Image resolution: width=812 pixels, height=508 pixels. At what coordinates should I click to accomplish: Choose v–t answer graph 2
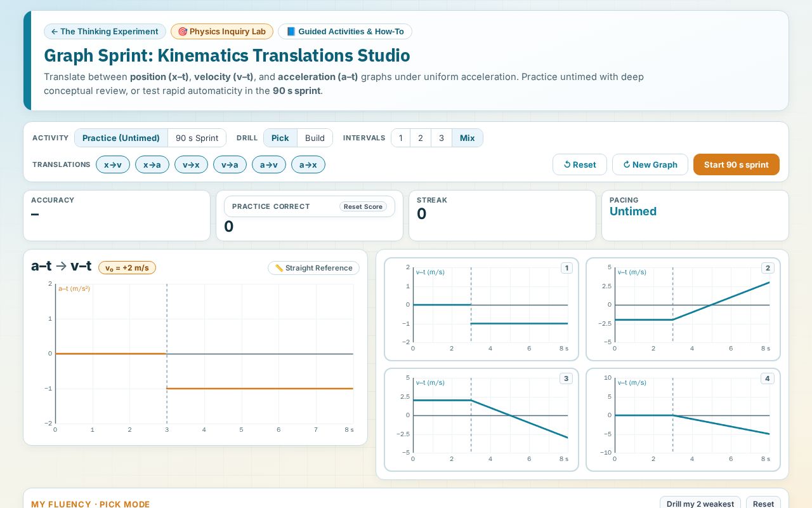pos(683,309)
